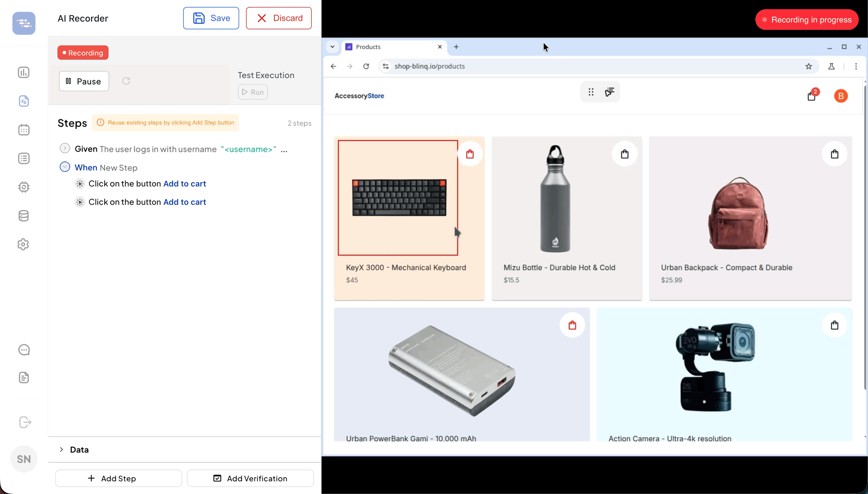The image size is (868, 494).
Task: Open the shopping cart with badge 2
Action: pyautogui.click(x=812, y=96)
